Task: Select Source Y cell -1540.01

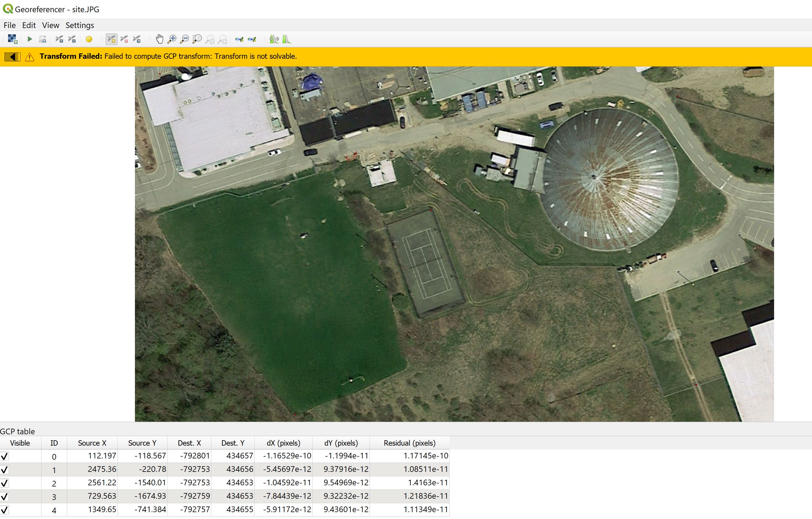Action: click(142, 483)
